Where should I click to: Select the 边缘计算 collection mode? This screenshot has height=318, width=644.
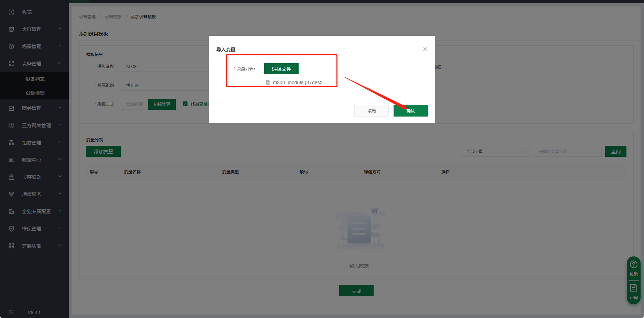162,104
